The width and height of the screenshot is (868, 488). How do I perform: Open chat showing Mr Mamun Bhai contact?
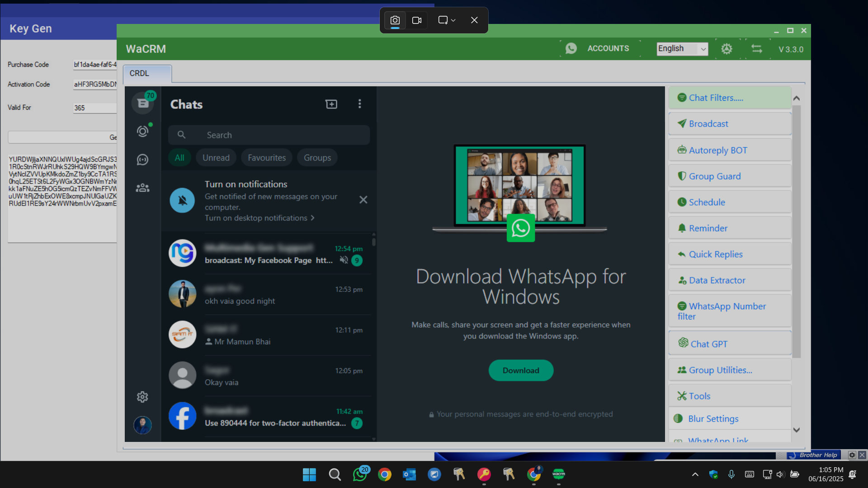(269, 335)
